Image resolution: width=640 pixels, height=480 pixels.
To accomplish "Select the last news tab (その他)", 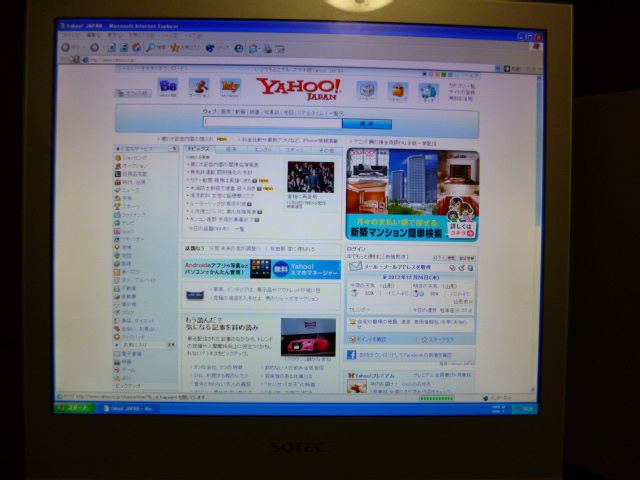I will [326, 151].
